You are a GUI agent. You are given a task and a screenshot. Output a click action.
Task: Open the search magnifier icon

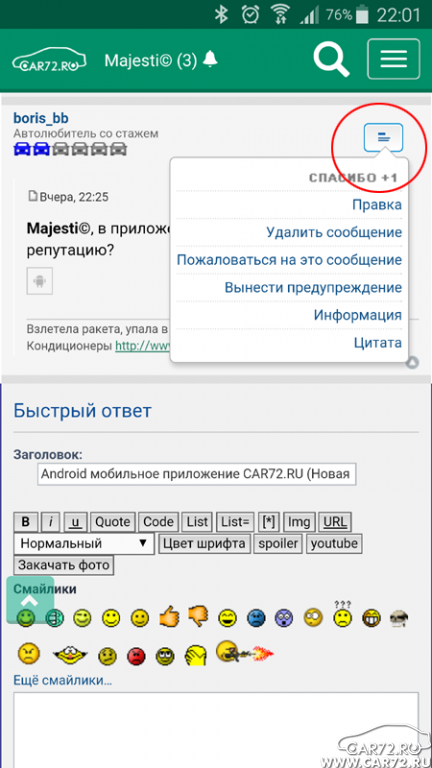pyautogui.click(x=332, y=60)
